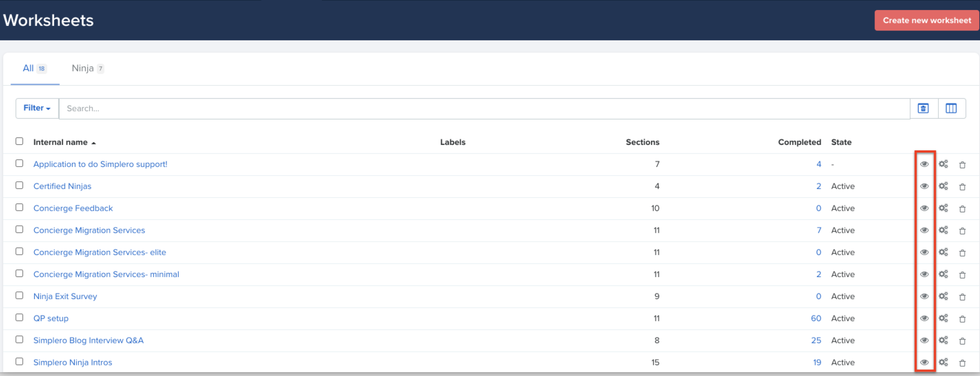Viewport: 980px width, 376px height.
Task: Sort by Internal name column header
Action: (x=64, y=142)
